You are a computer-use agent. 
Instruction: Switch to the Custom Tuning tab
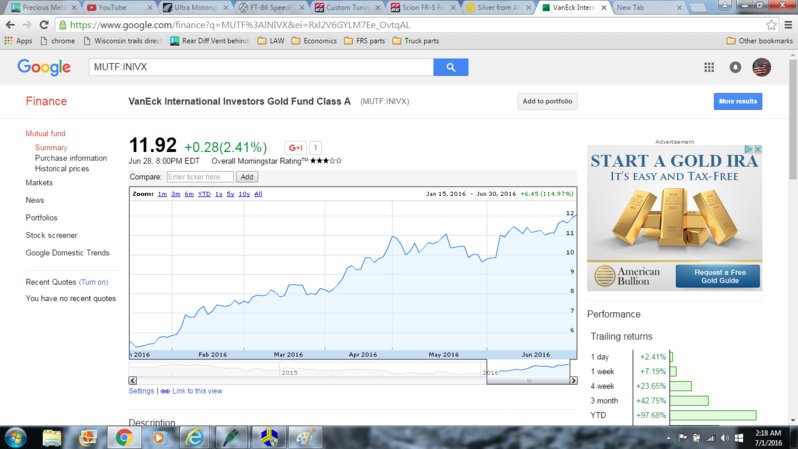click(345, 8)
